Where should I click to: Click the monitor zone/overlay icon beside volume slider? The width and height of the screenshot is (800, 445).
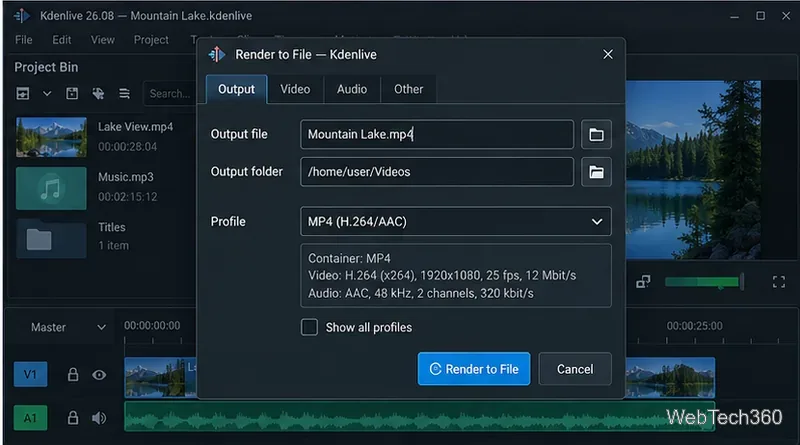[643, 282]
